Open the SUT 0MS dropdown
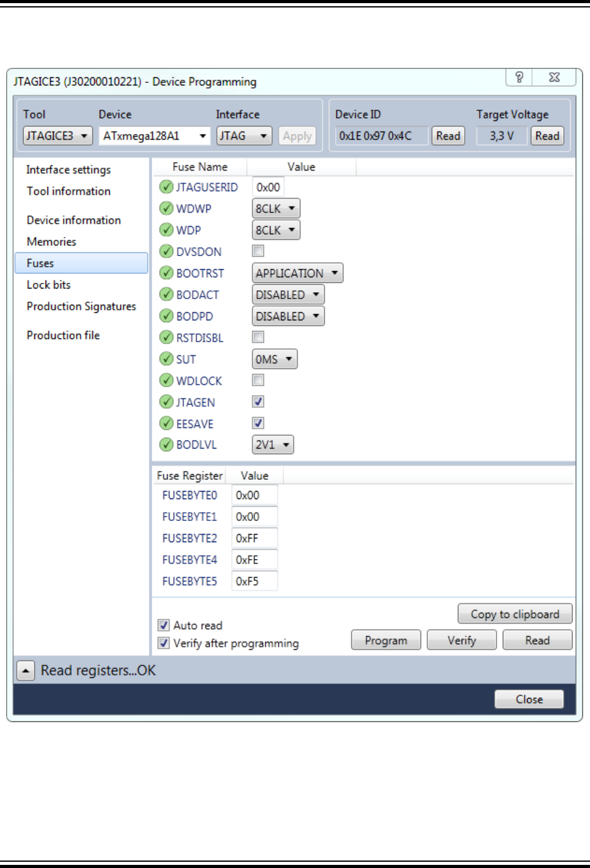 [x=275, y=359]
